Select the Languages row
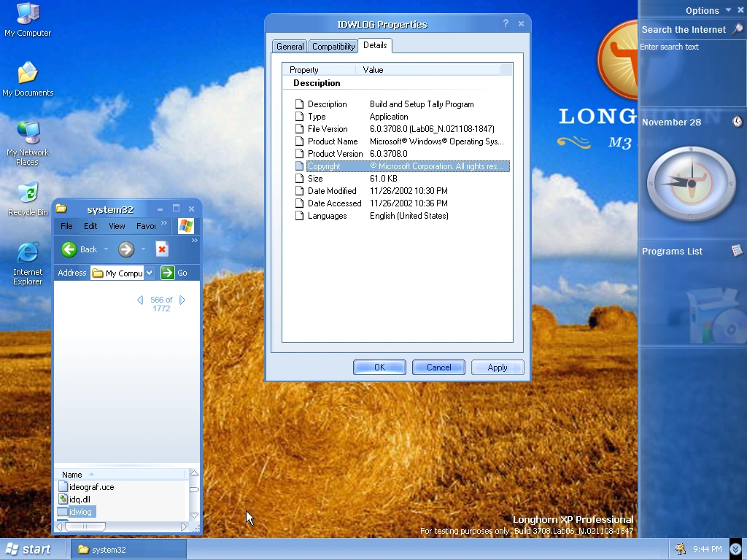The image size is (747, 560). [x=402, y=215]
